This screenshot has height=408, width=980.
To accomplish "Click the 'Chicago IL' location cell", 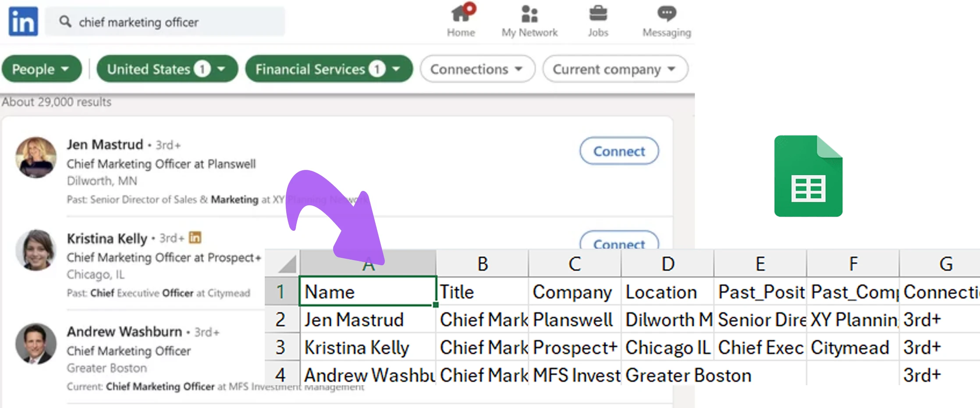I will [x=668, y=347].
